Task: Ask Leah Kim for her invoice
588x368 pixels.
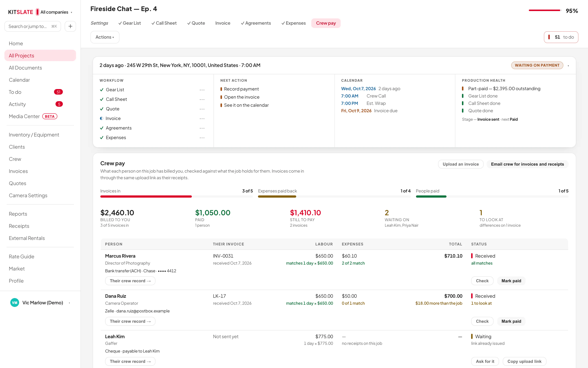Action: coord(485,361)
